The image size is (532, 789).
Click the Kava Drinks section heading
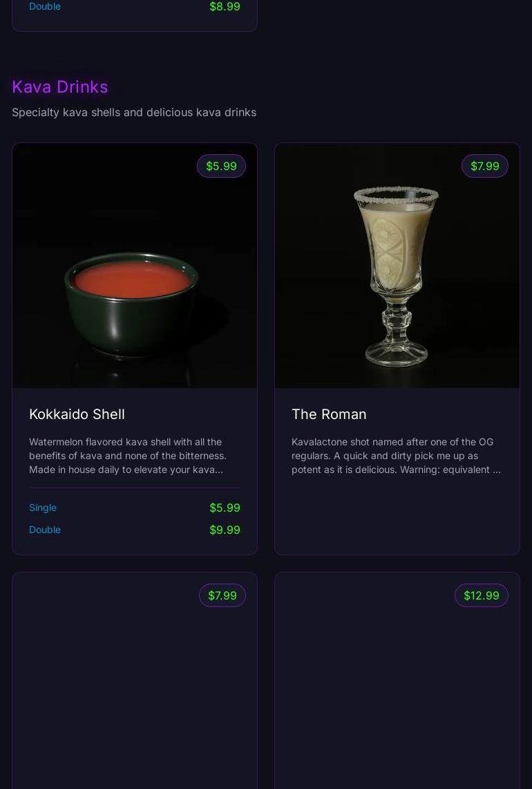(60, 86)
